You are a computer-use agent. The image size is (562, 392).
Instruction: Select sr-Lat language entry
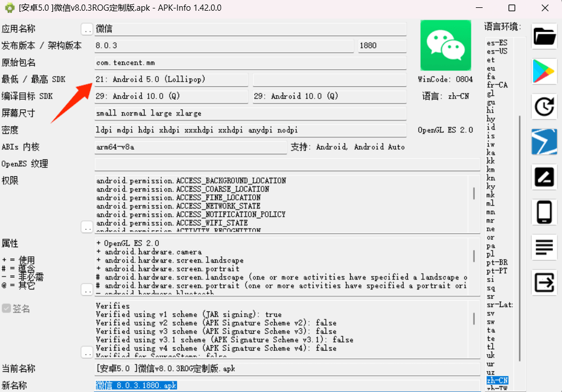pos(499,305)
